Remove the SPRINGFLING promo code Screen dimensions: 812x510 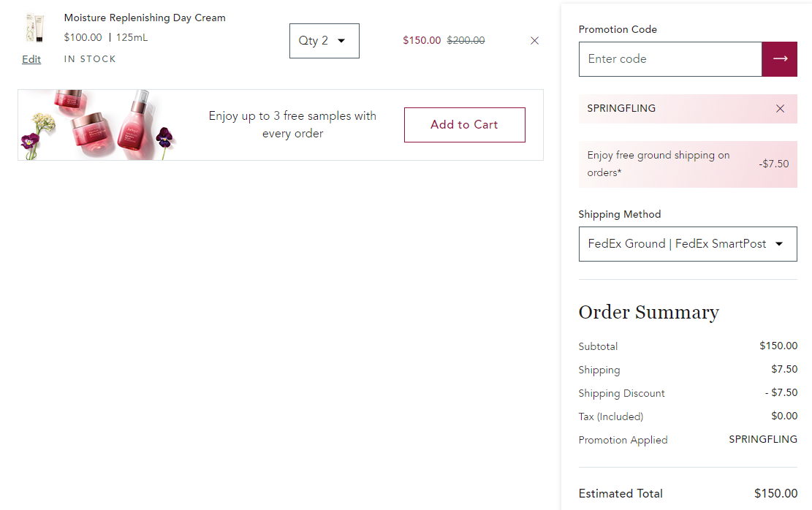pos(780,108)
